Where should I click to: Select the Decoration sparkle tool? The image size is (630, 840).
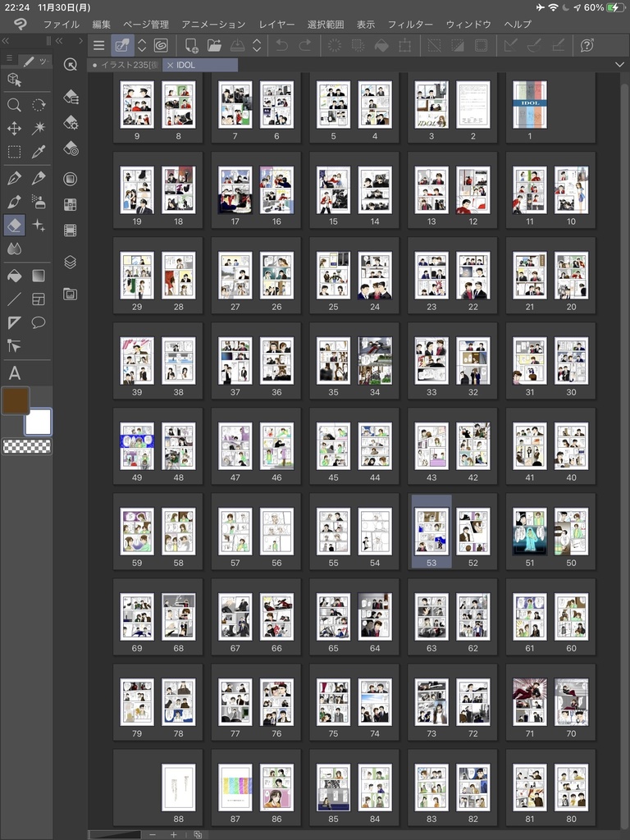click(39, 225)
